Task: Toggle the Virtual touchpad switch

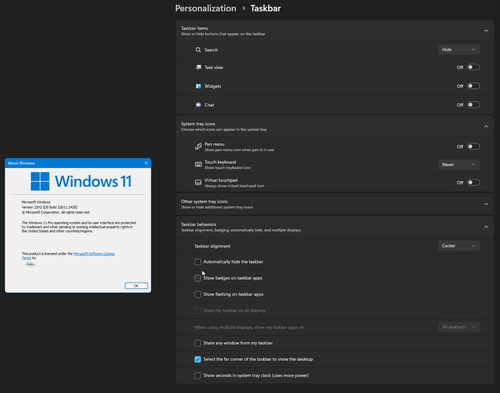Action: pyautogui.click(x=473, y=182)
